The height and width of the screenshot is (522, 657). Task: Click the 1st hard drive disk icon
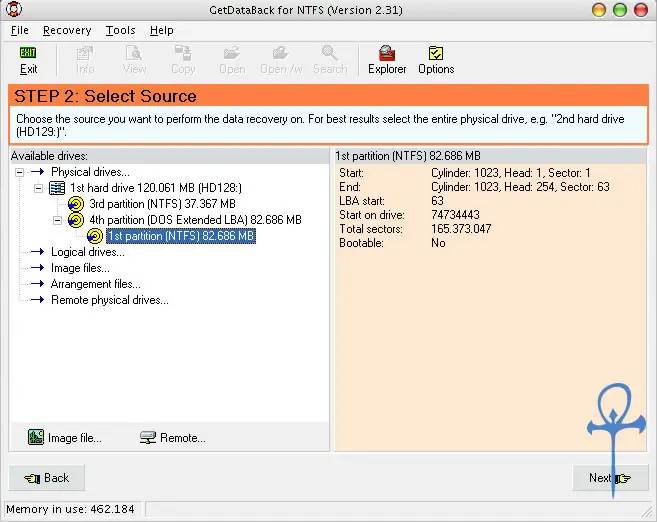[x=57, y=188]
